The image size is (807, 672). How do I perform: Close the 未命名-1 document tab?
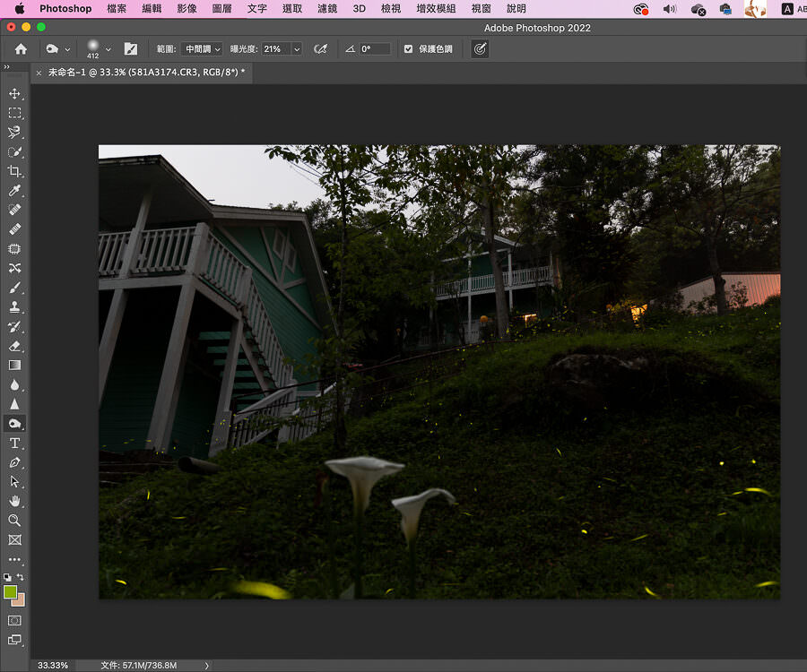[39, 73]
